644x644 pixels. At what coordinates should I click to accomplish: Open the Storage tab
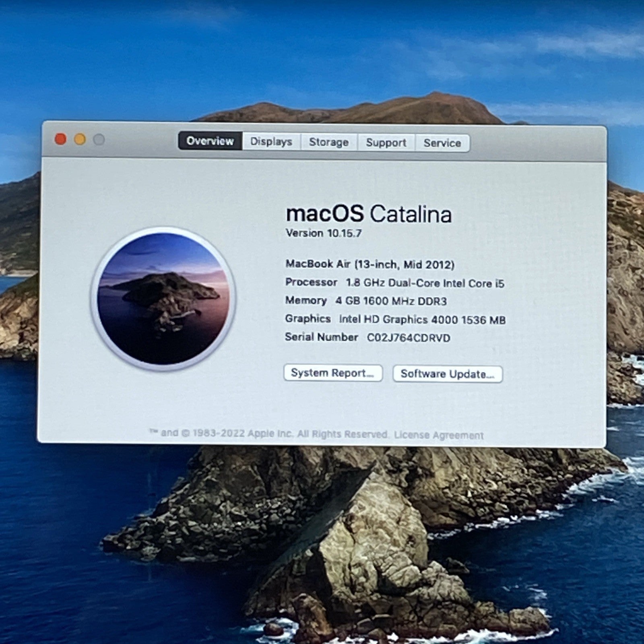[x=329, y=142]
